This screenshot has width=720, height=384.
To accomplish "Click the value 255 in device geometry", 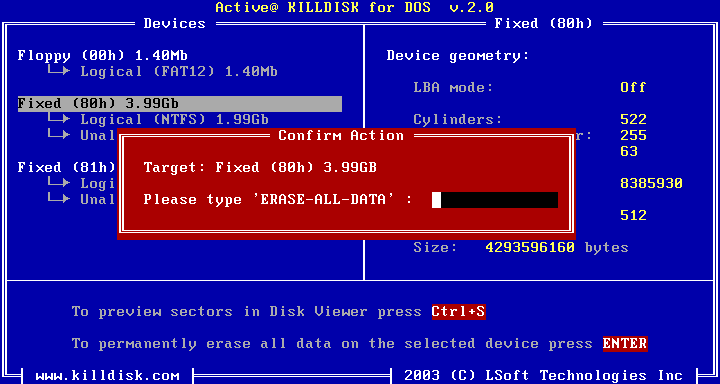I will [633, 136].
